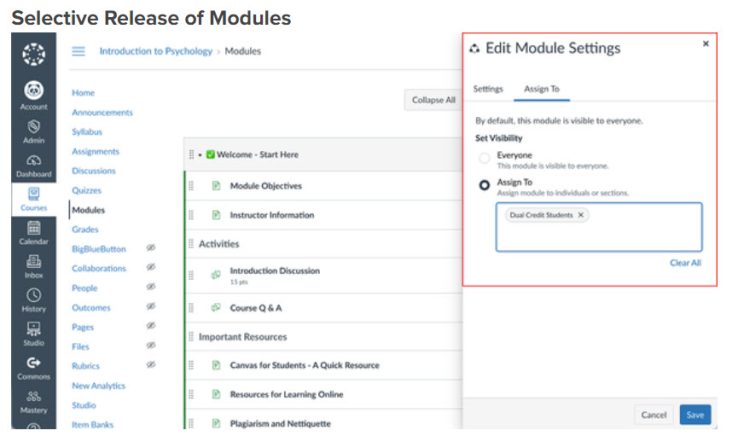This screenshot has width=744, height=442.
Task: Open the History clock icon
Action: (33, 296)
